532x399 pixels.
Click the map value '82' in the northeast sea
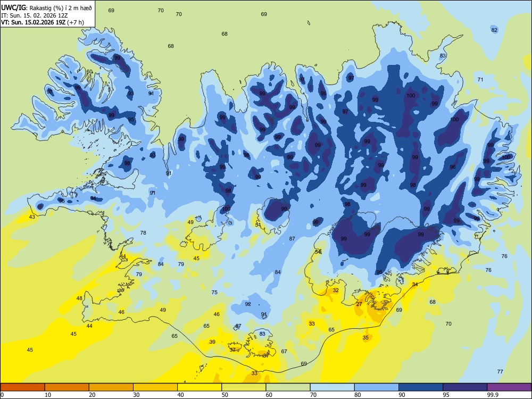click(494, 30)
